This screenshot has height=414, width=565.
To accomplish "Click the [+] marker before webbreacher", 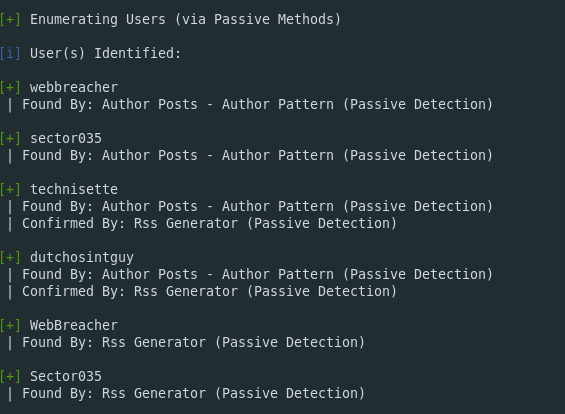I will click(x=10, y=88).
